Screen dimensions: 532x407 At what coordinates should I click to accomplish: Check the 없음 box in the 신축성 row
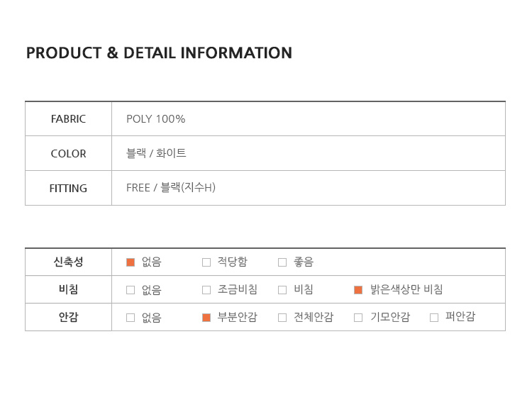(x=131, y=262)
